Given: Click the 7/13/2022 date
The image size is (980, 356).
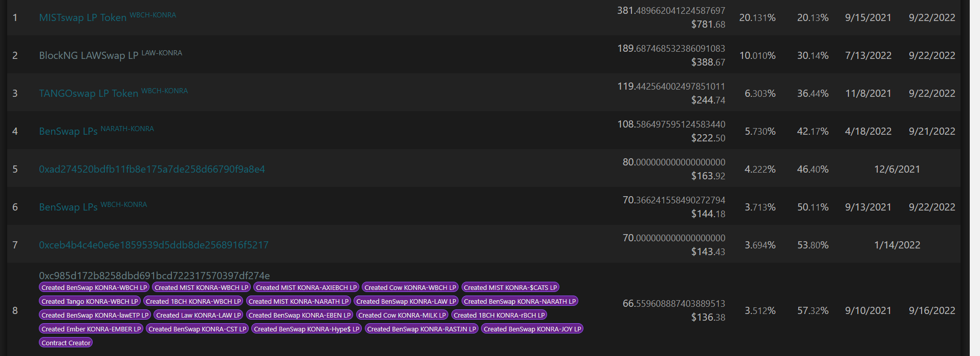Looking at the screenshot, I should click(868, 55).
